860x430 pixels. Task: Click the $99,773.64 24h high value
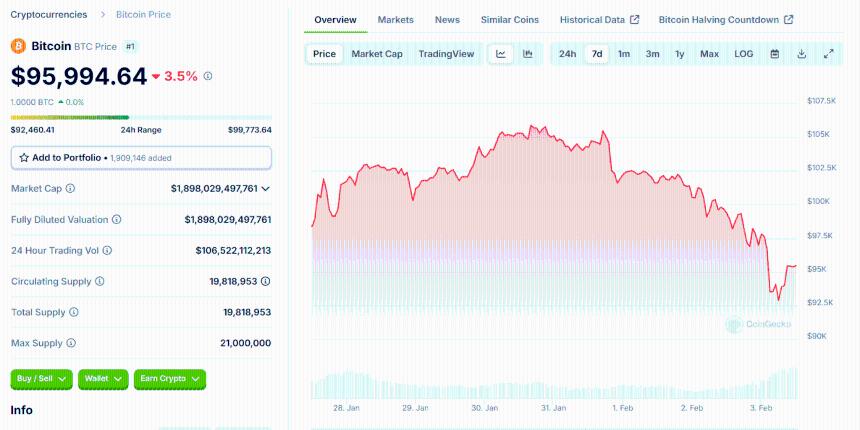click(x=250, y=130)
